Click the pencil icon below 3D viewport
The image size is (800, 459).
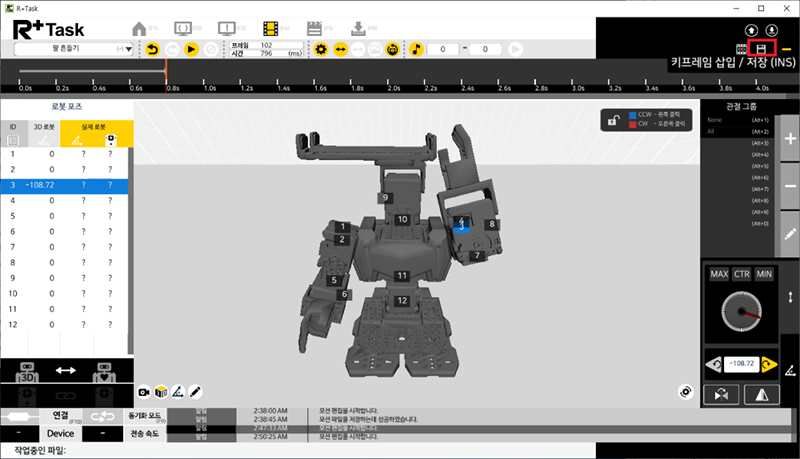click(x=196, y=390)
